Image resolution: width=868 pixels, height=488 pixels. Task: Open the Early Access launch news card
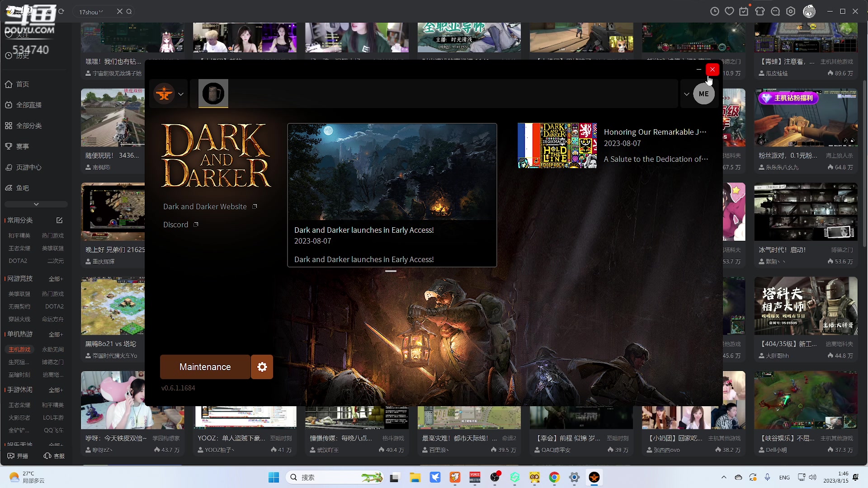coord(392,195)
